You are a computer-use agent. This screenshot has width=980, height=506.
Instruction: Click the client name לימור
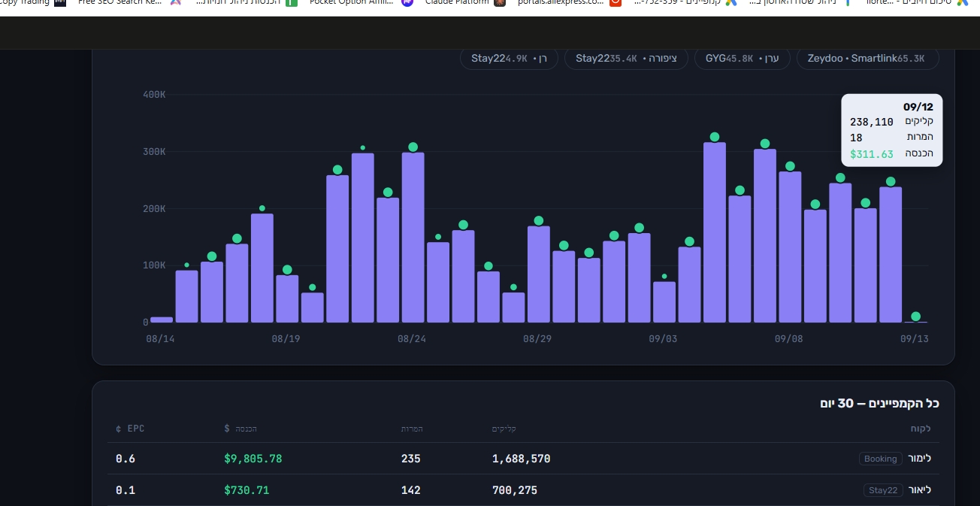point(919,459)
